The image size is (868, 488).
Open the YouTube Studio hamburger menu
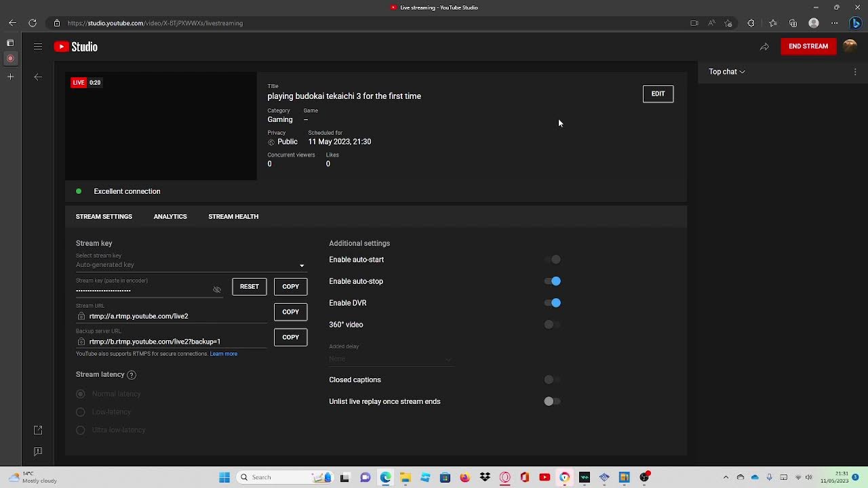pyautogui.click(x=38, y=47)
